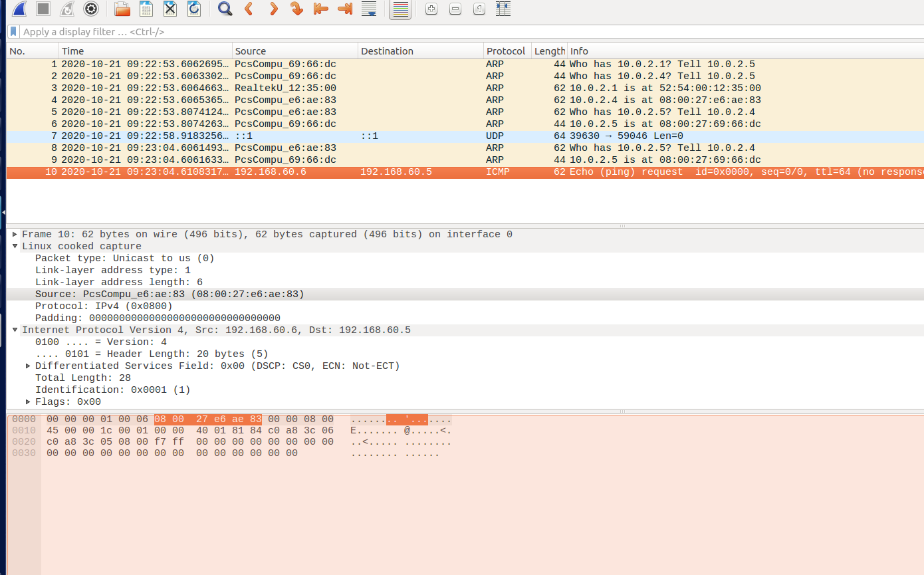The height and width of the screenshot is (575, 924).
Task: Go back in packet history
Action: pyautogui.click(x=249, y=9)
